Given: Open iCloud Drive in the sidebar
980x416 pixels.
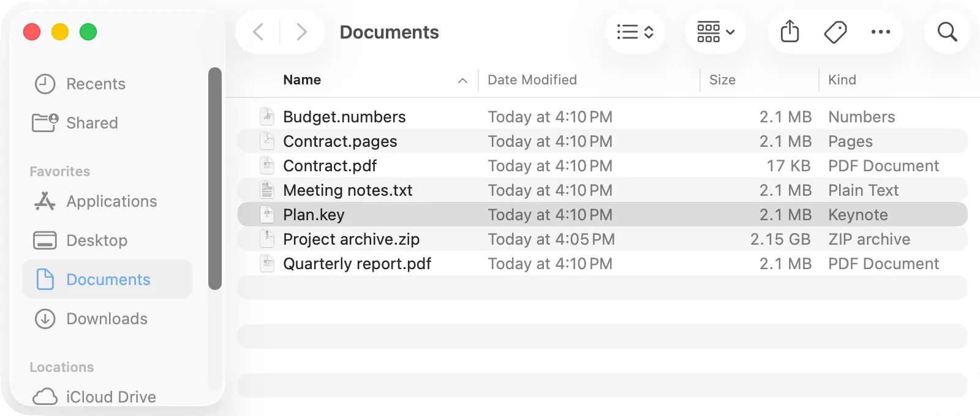Looking at the screenshot, I should click(108, 397).
